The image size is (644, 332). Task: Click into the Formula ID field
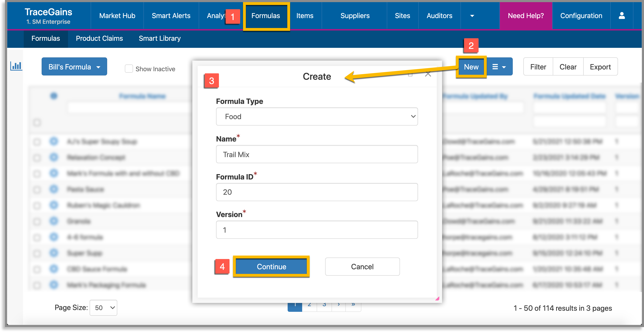pyautogui.click(x=317, y=192)
